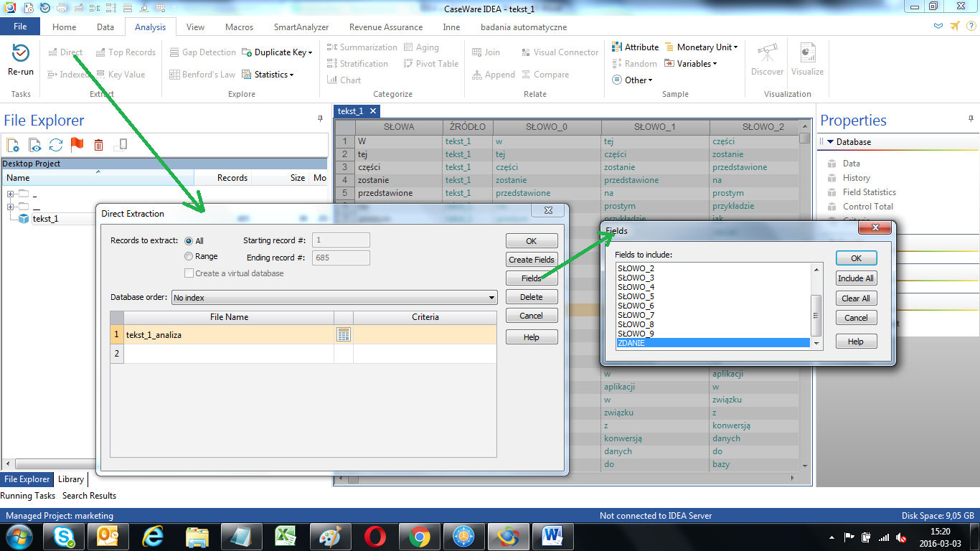This screenshot has width=980, height=551.
Task: Open the Other sampling dropdown
Action: coord(632,80)
